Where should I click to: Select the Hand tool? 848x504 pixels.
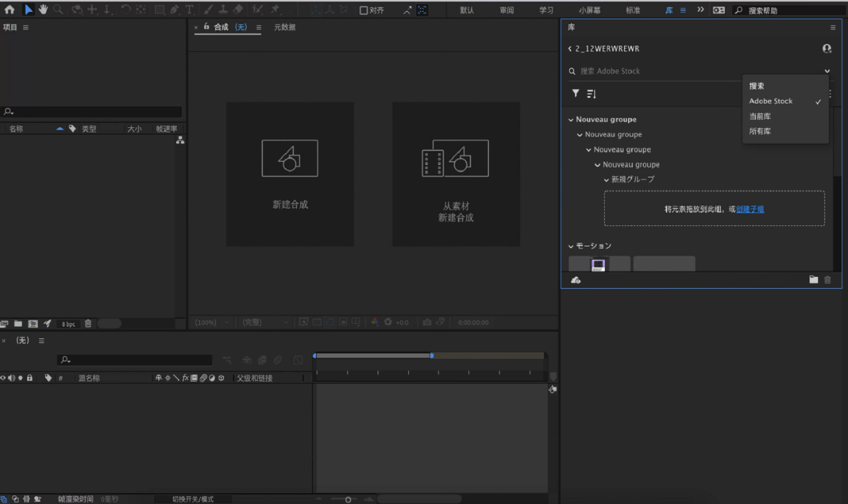pyautogui.click(x=43, y=10)
